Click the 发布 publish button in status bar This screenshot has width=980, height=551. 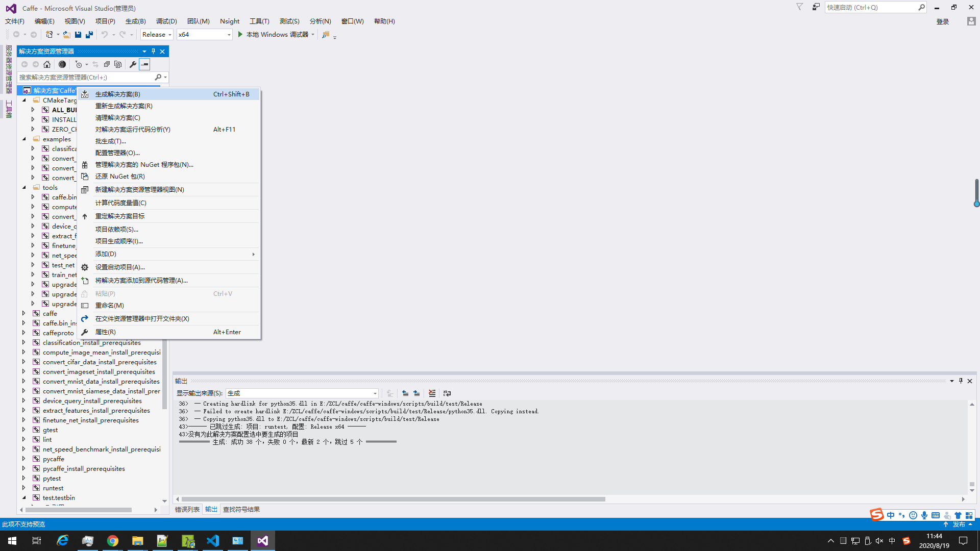click(x=959, y=524)
